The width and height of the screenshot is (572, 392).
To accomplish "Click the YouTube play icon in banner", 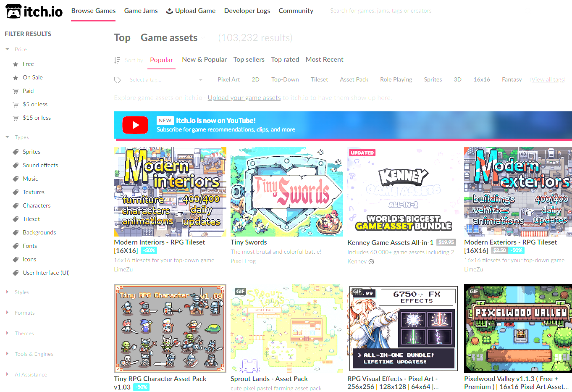I will [x=135, y=125].
